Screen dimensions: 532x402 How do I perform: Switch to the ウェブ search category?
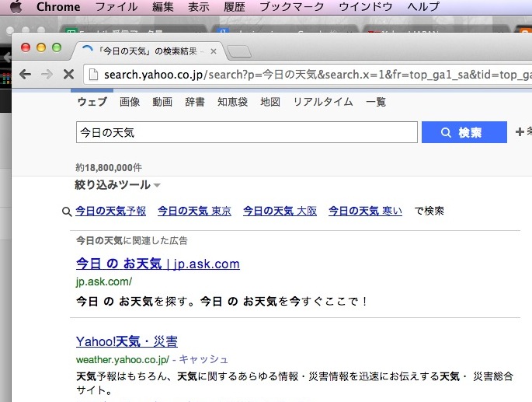click(92, 102)
